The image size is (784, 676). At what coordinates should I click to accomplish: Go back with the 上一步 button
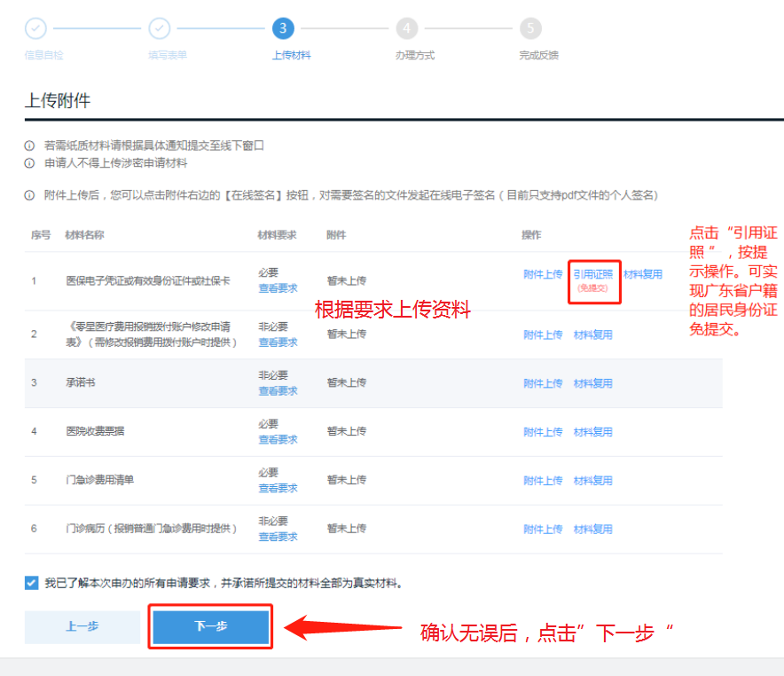(82, 626)
